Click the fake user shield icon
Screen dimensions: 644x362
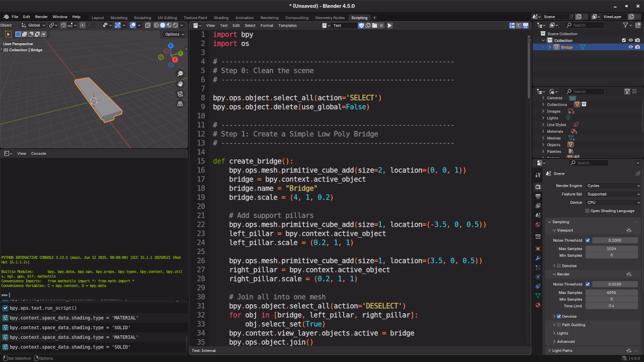361,25
